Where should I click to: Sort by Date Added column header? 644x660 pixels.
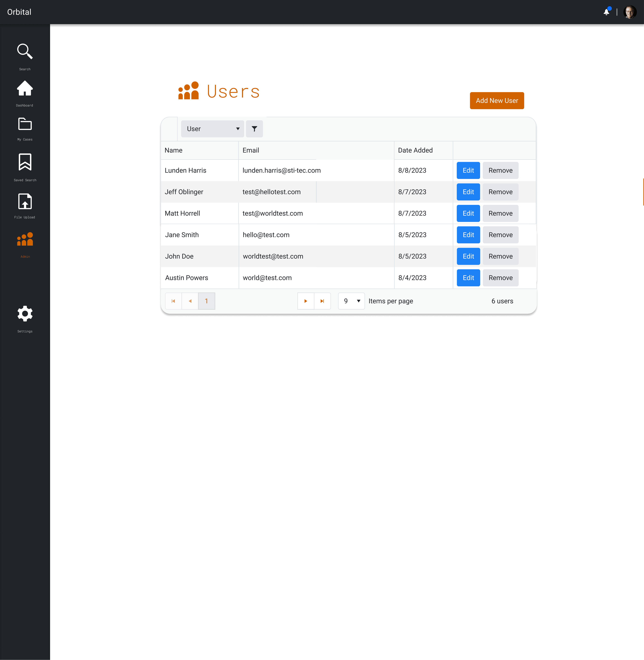tap(415, 150)
